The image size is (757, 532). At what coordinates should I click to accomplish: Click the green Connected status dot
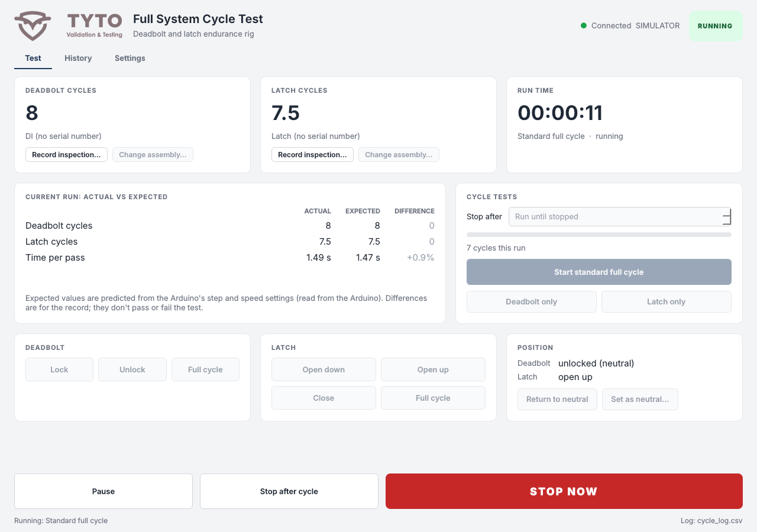pos(584,25)
